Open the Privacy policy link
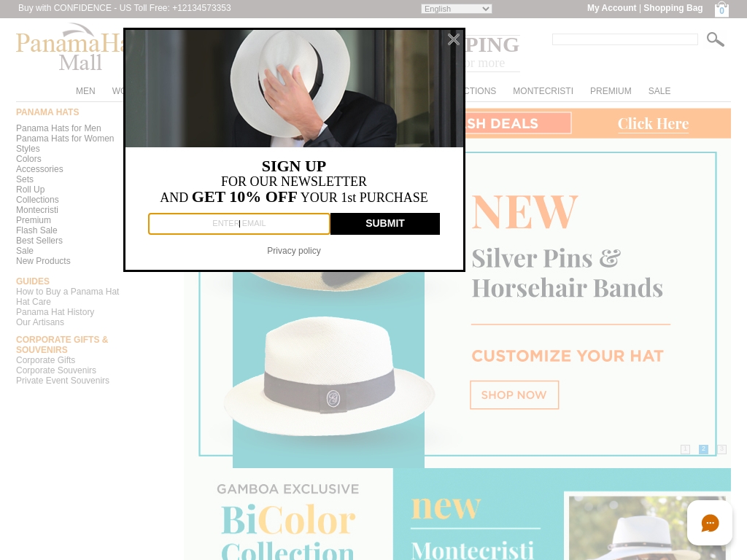 pyautogui.click(x=293, y=251)
